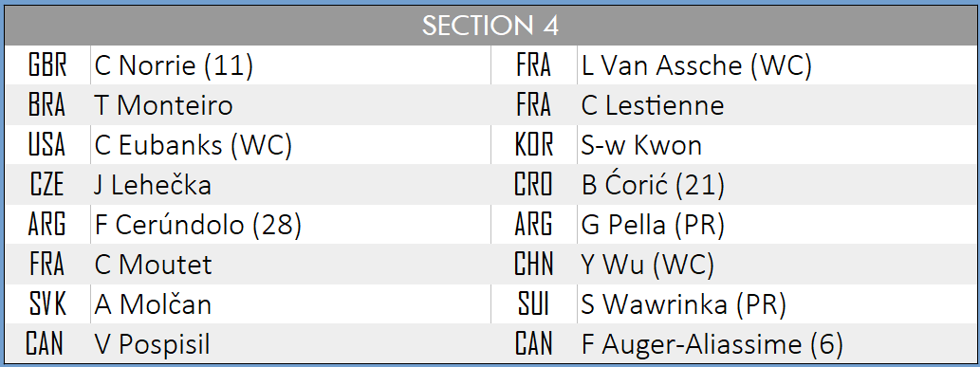Select the Y Wu (WC) cell
Screen dimensions: 980x367
[x=776, y=265]
